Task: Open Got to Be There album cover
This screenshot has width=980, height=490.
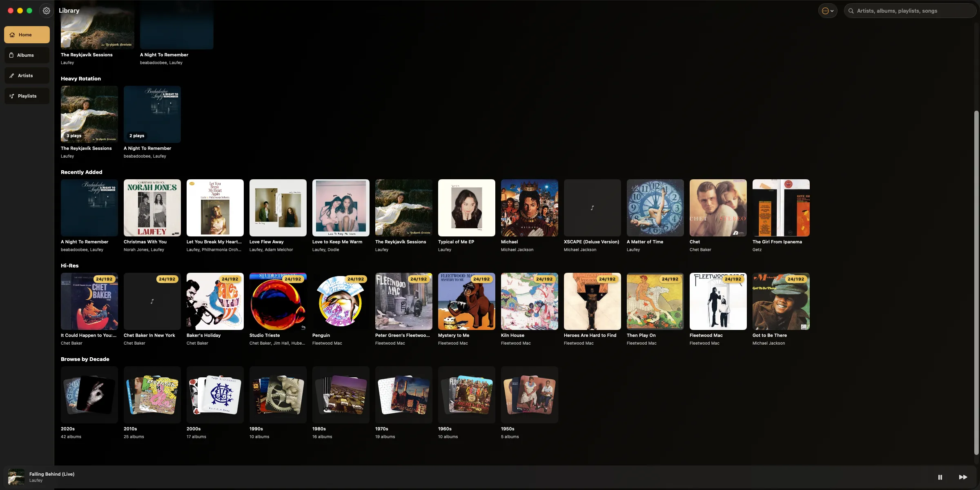Action: [781, 301]
